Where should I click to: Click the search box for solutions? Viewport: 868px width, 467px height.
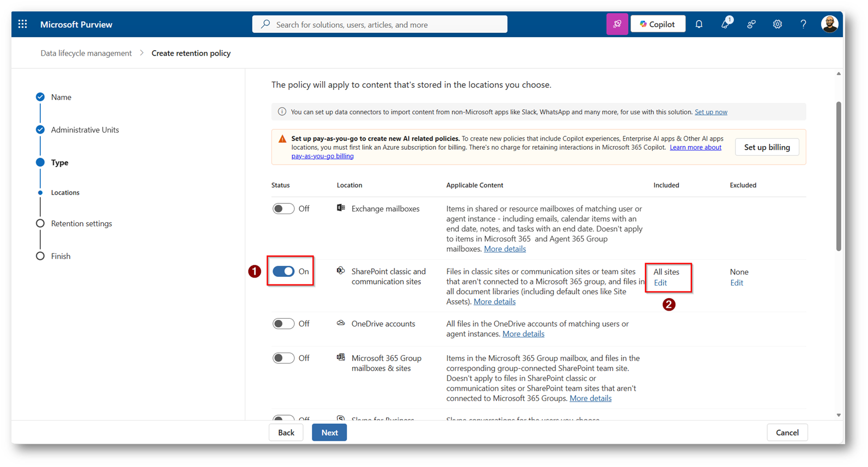pos(379,24)
